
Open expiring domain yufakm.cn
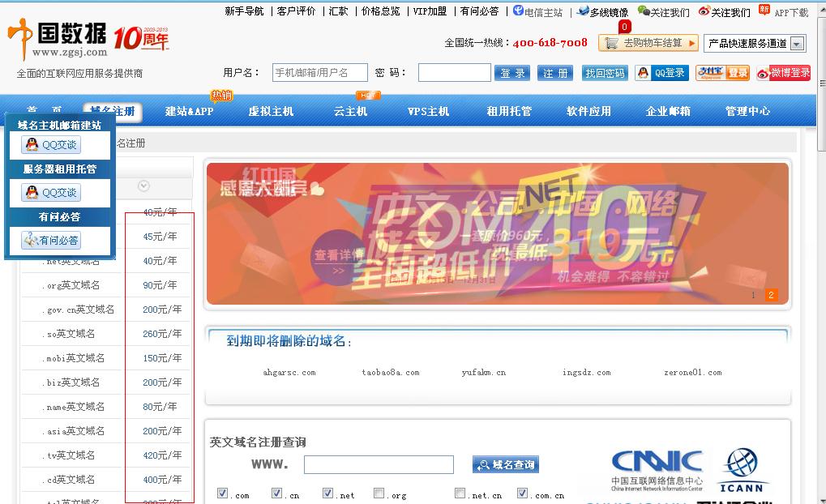tap(484, 373)
